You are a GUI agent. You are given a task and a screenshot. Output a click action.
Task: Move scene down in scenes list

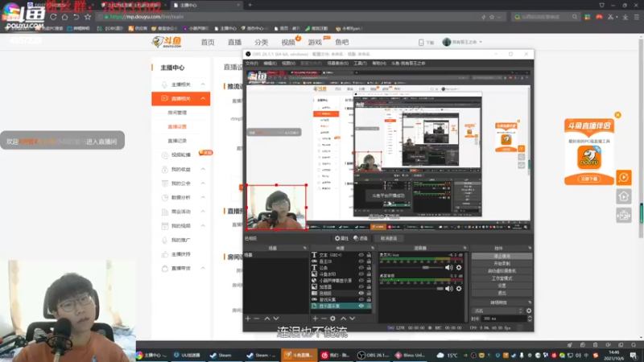click(276, 319)
